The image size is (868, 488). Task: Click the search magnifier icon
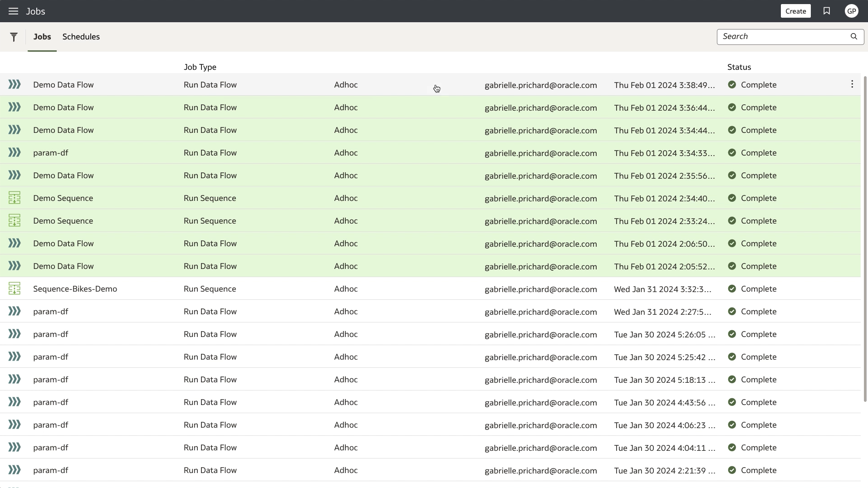pos(854,37)
